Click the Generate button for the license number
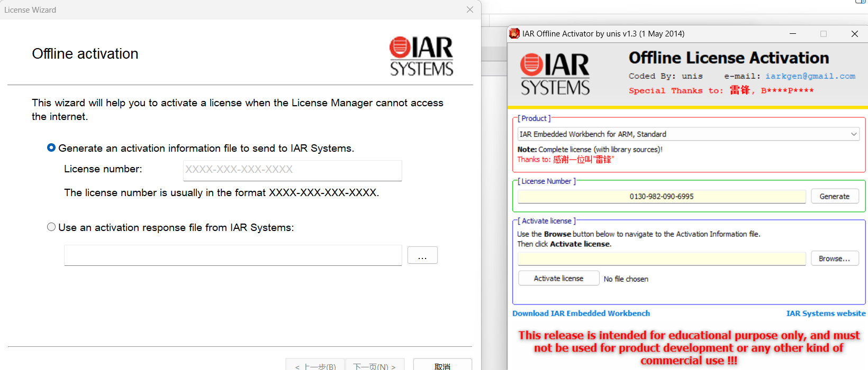 pos(835,196)
